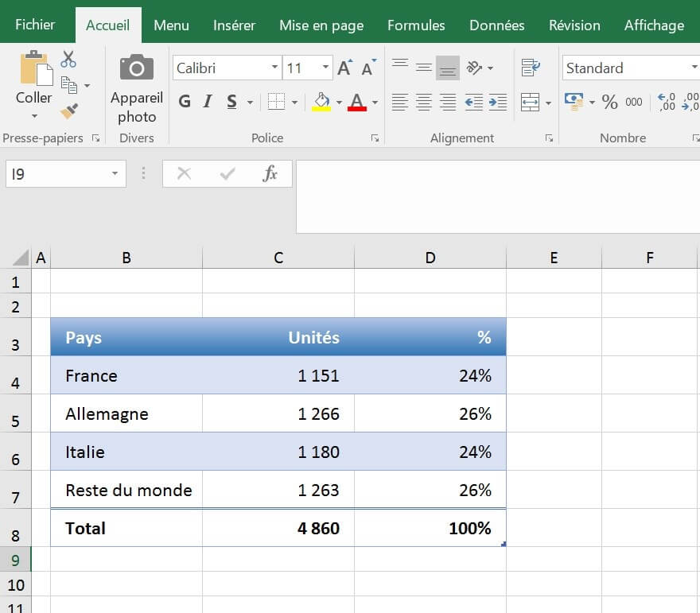The height and width of the screenshot is (613, 700).
Task: Click the Format Painter brush icon
Action: [x=69, y=111]
